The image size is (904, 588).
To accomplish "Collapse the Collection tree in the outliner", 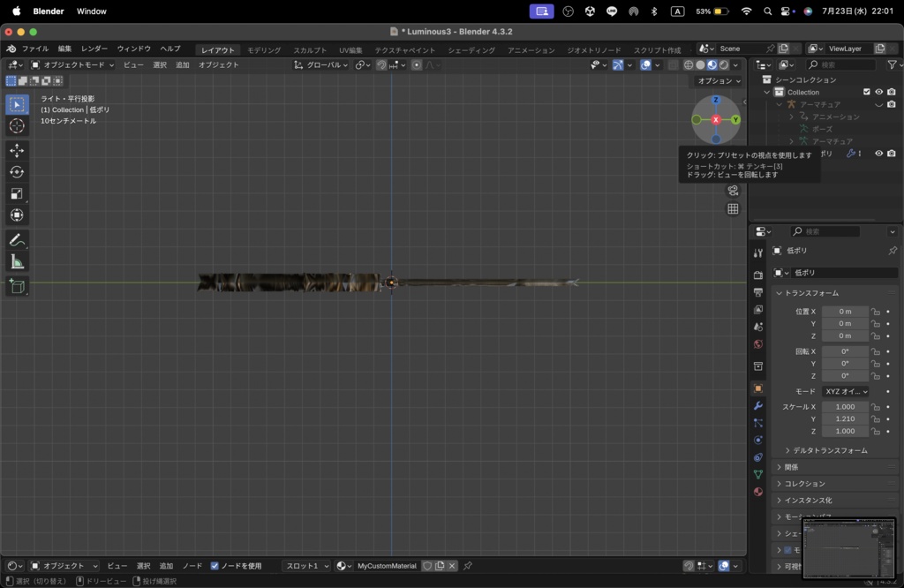I will (x=767, y=92).
